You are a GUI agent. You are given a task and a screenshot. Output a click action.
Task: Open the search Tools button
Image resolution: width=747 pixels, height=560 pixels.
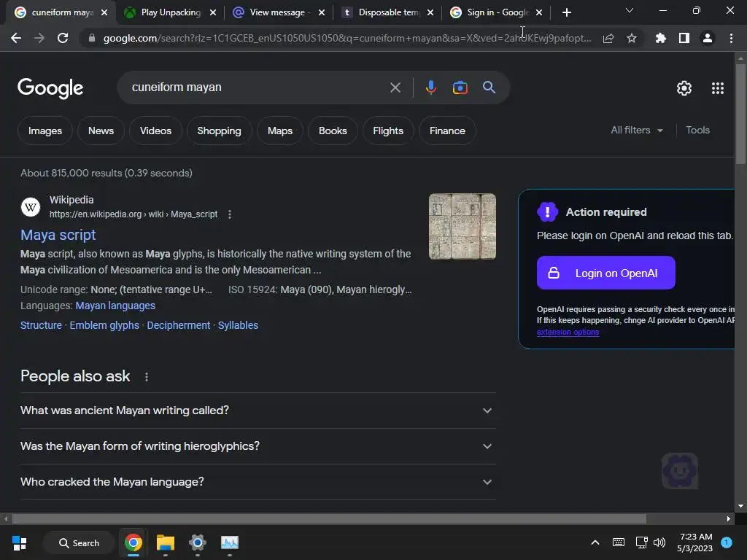697,130
